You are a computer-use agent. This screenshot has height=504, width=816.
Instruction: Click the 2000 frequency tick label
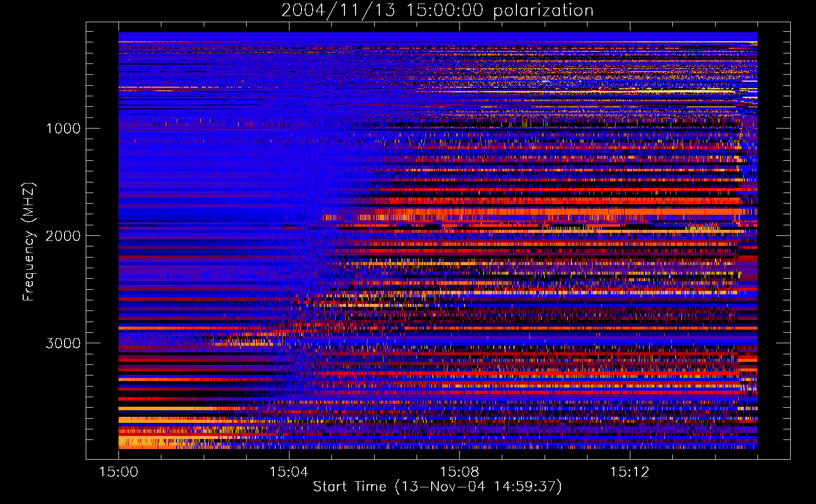(63, 236)
